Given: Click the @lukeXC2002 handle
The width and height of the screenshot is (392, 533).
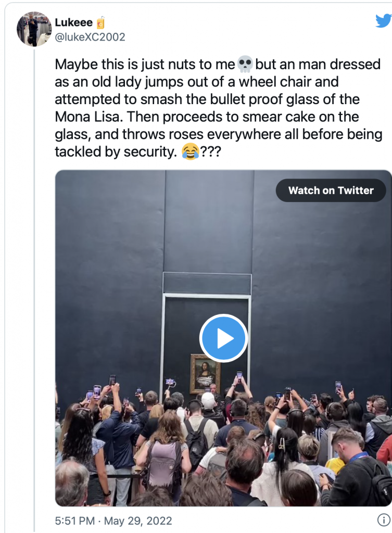Looking at the screenshot, I should click(x=90, y=37).
